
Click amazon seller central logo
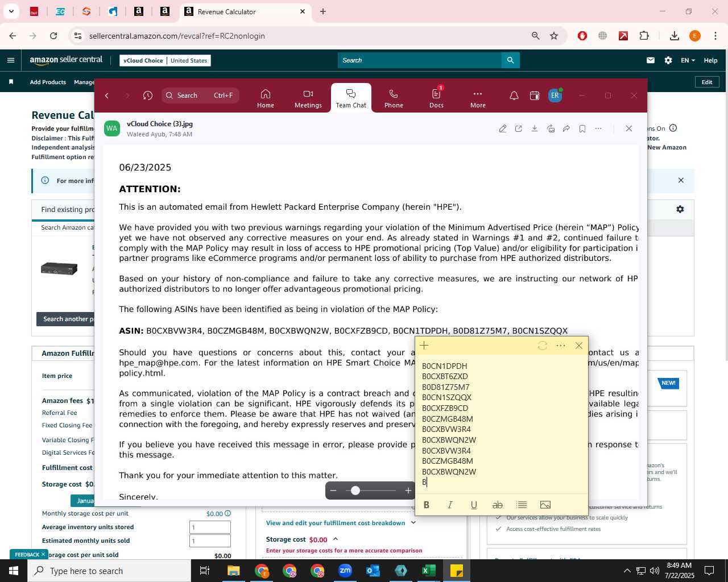pyautogui.click(x=66, y=60)
